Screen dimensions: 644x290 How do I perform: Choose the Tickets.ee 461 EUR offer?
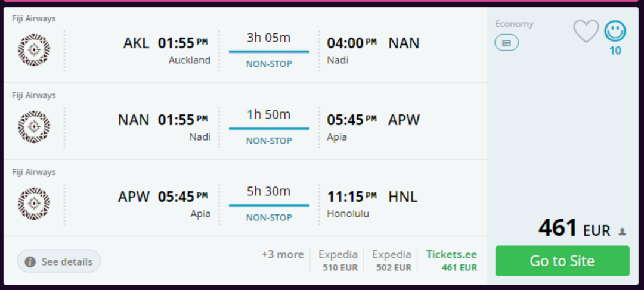tap(451, 261)
